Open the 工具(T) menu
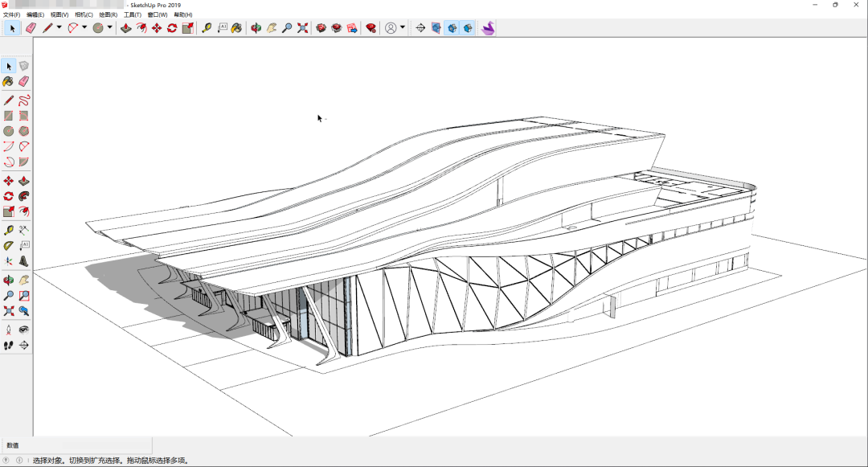 tap(133, 15)
